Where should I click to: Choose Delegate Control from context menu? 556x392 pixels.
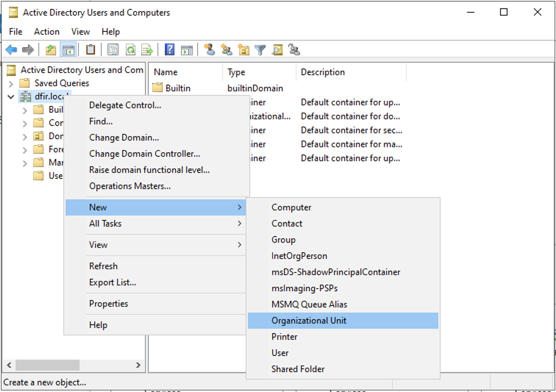[125, 105]
